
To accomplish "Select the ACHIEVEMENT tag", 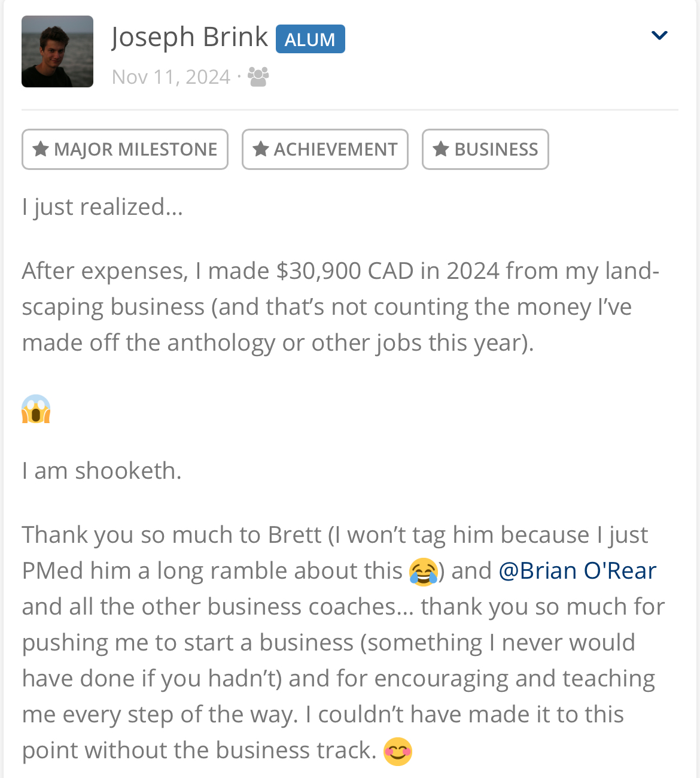I will pyautogui.click(x=325, y=149).
